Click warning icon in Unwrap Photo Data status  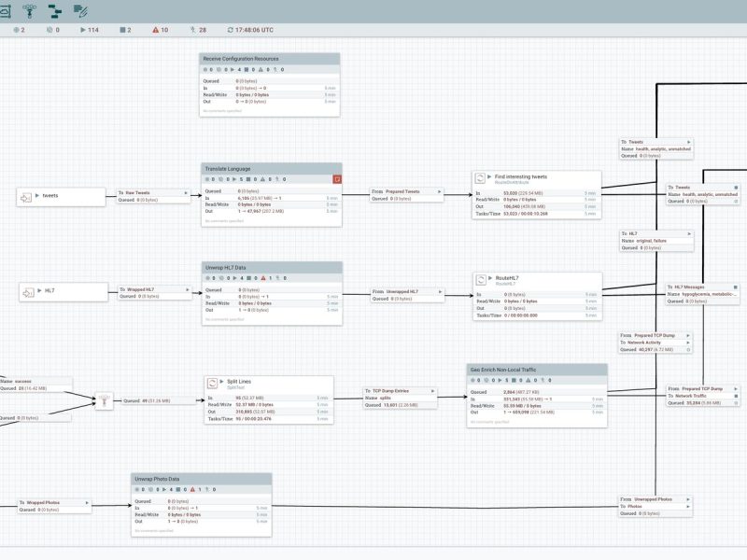(192, 489)
